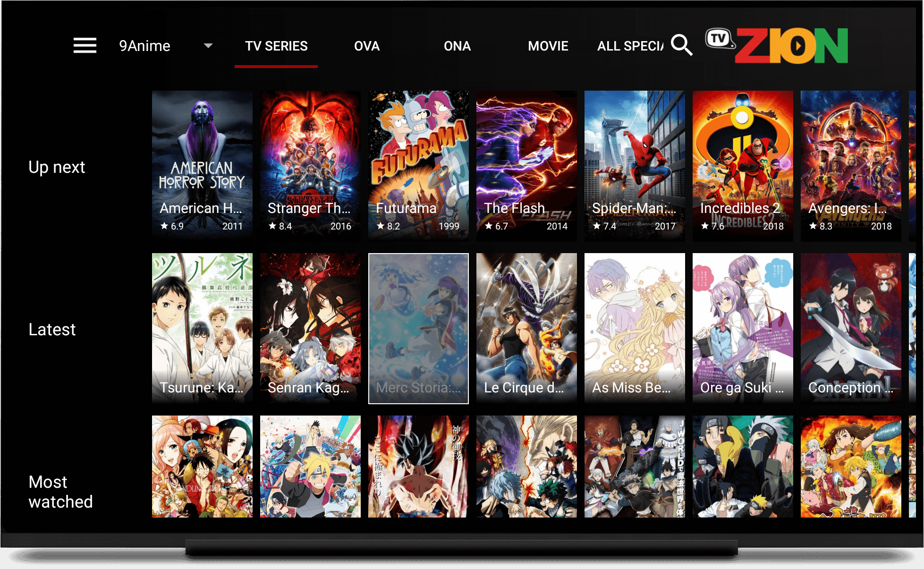Select the highlighted Merc Storia card
The image size is (924, 569).
coord(418,328)
